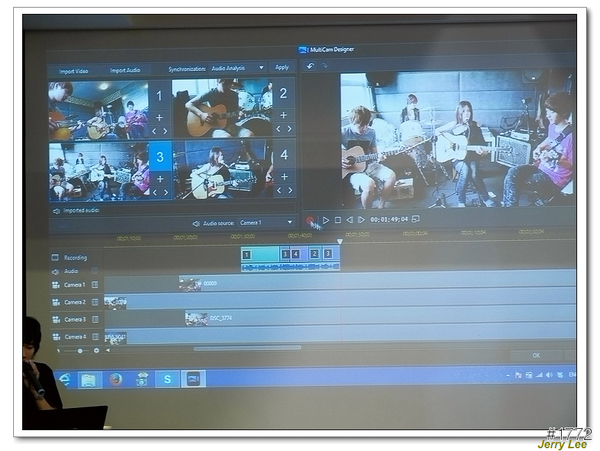Click the horizontal timeline scrollbar

point(247,348)
